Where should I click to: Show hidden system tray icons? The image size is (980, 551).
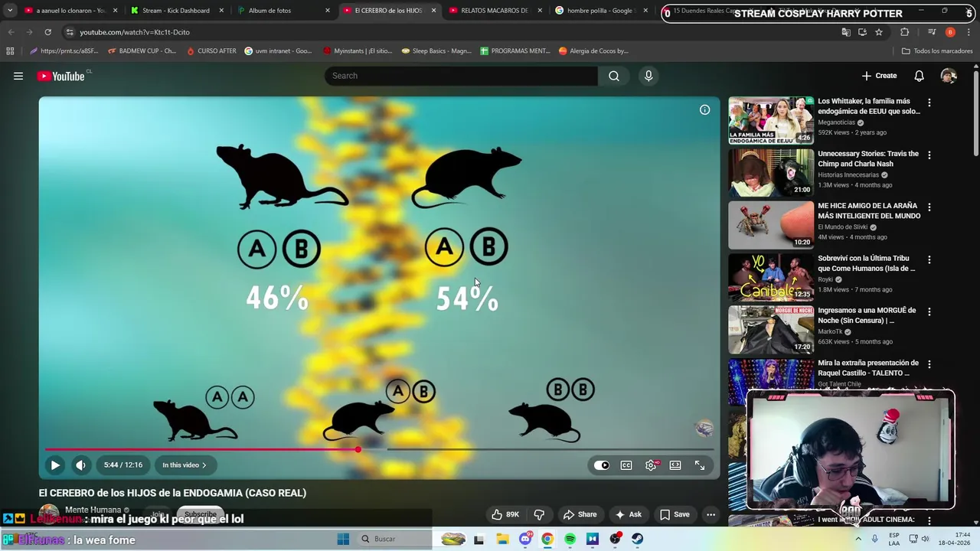point(858,539)
